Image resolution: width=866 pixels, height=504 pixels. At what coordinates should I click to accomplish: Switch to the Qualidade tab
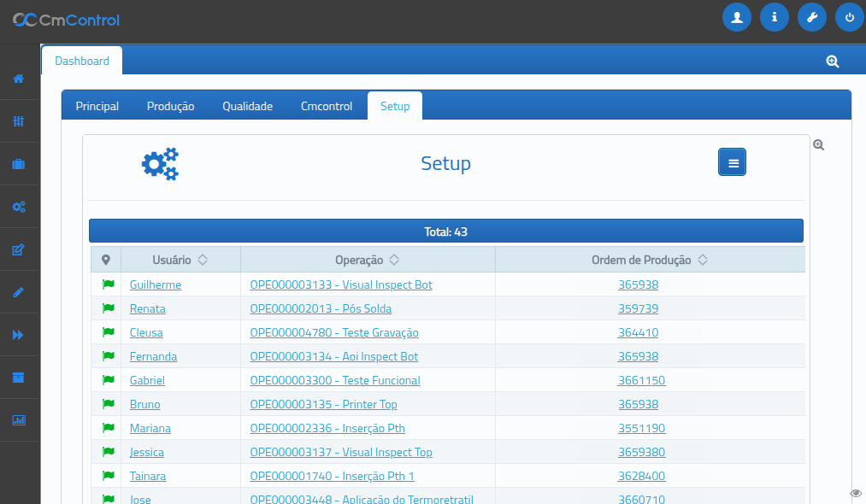247,106
